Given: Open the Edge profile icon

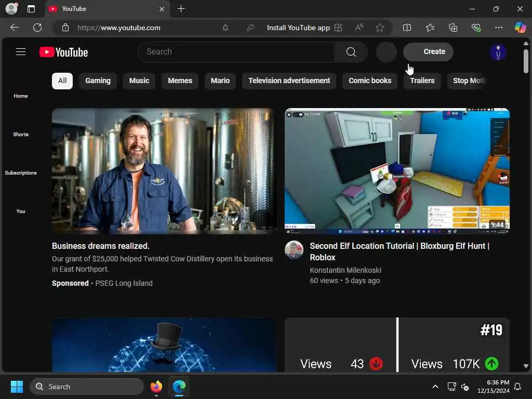Looking at the screenshot, I should click(11, 9).
